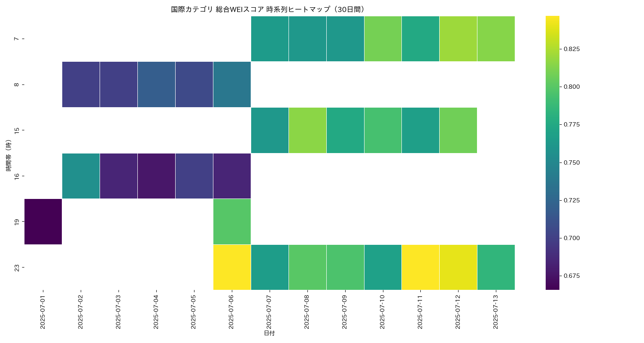This screenshot has height=343, width=644.
Task: Select the 2025-07-02 cell in hour 8 row
Action: pos(81,84)
